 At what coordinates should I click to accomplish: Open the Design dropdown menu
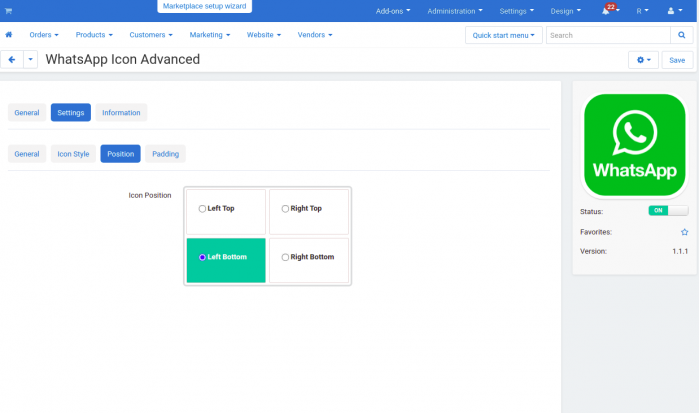566,11
